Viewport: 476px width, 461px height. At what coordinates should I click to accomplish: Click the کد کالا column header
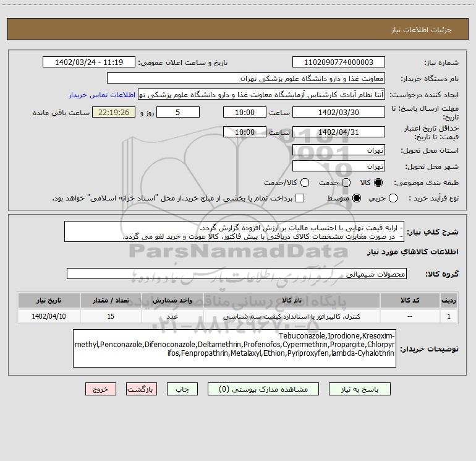[x=410, y=300]
